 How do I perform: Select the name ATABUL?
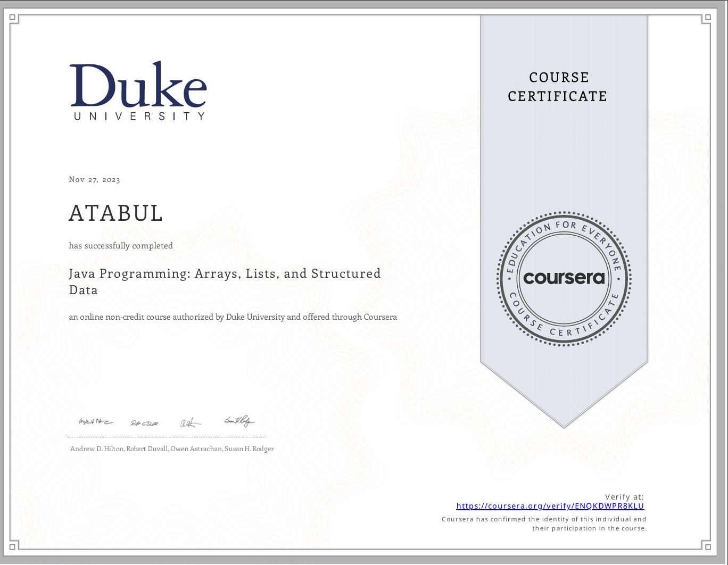[x=116, y=213]
